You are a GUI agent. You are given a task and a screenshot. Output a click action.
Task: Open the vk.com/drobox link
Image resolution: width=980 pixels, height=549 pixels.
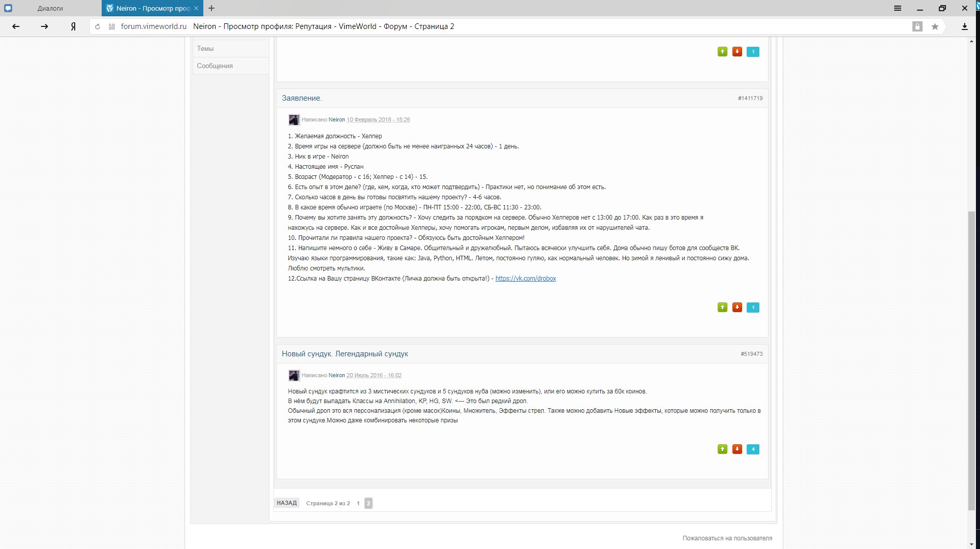(x=526, y=278)
